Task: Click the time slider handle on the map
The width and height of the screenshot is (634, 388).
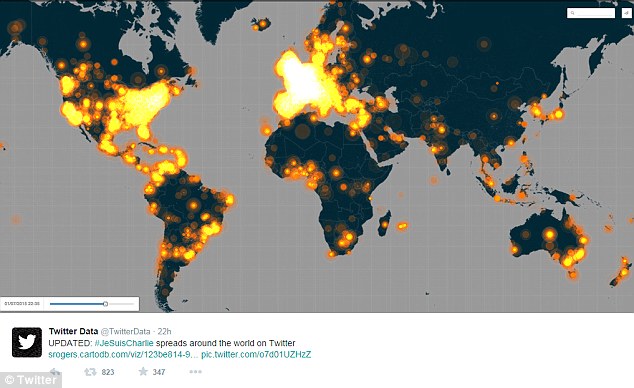Action: (x=106, y=304)
